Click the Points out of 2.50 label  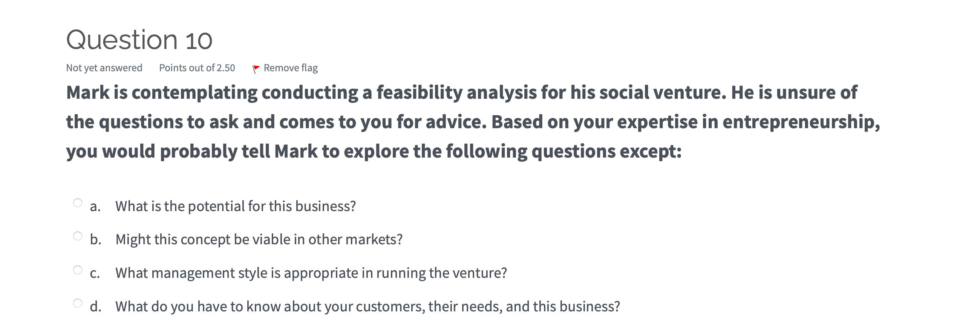(197, 67)
